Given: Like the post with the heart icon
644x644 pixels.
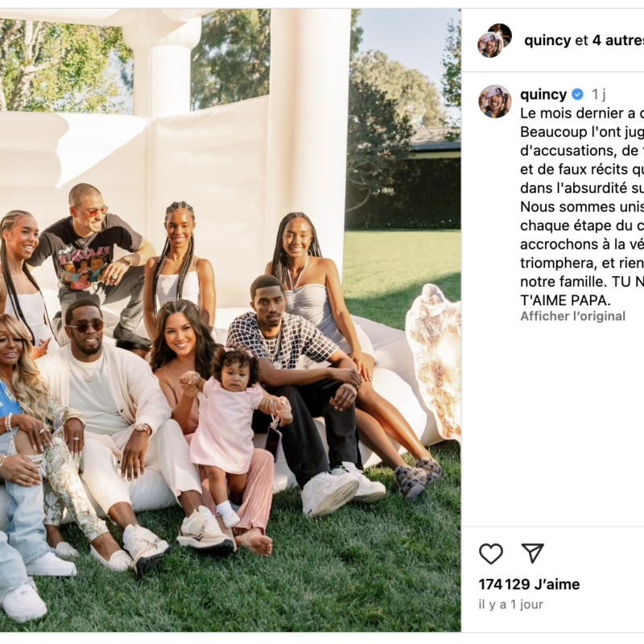Looking at the screenshot, I should 491,553.
